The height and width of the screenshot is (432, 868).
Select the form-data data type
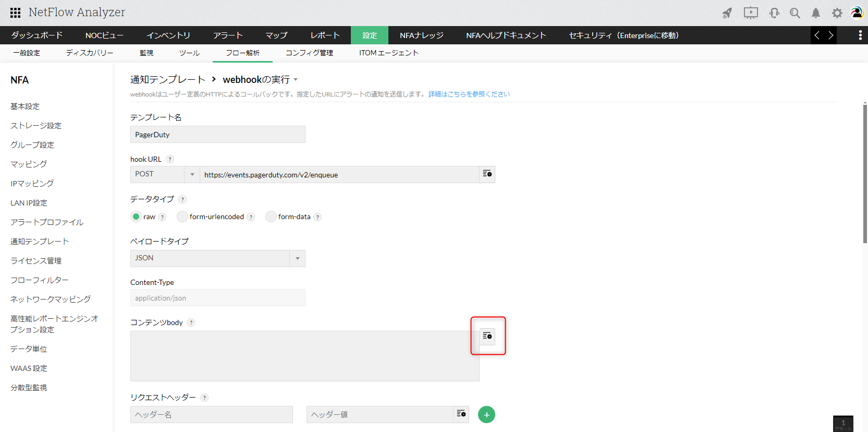[x=271, y=217]
